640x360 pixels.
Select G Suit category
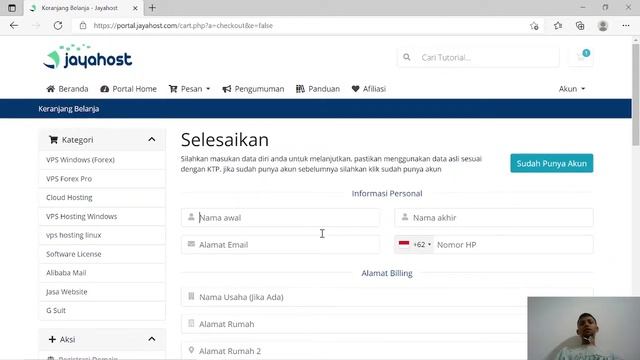click(102, 311)
